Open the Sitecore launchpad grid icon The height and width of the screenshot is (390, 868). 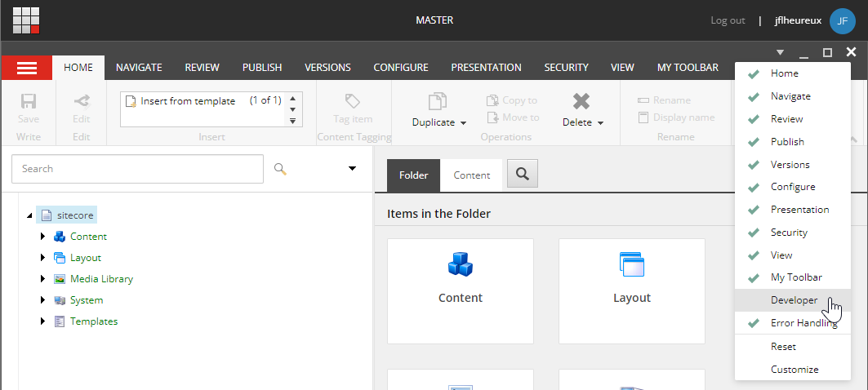[x=26, y=20]
